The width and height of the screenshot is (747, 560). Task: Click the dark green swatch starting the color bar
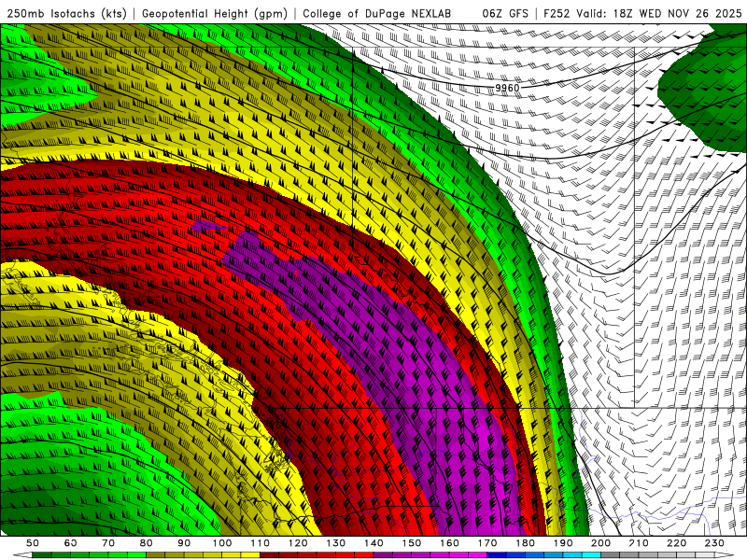pos(42,555)
